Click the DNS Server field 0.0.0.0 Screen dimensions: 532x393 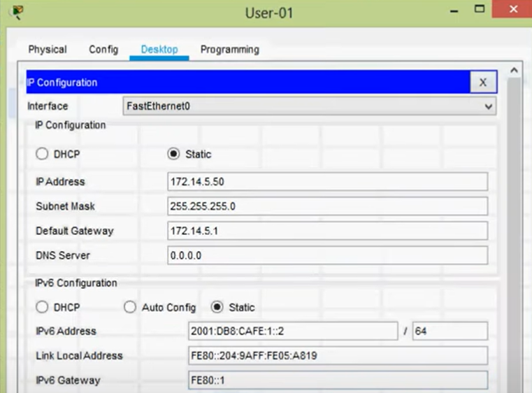click(327, 255)
